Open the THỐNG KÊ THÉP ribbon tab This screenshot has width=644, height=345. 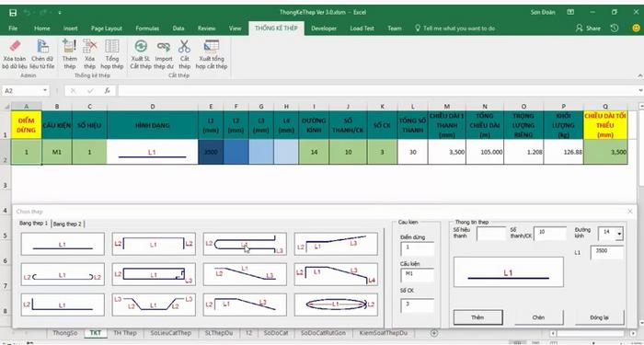(x=276, y=29)
